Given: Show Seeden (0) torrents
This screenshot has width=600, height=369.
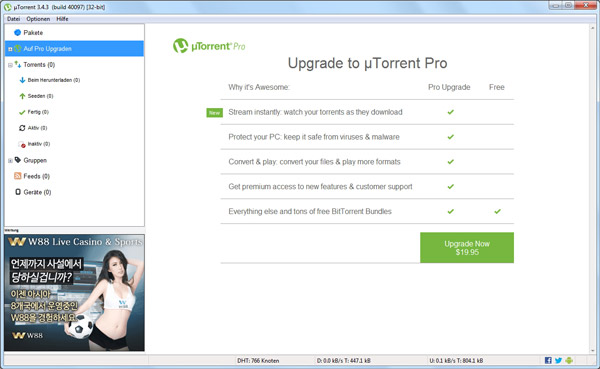Looking at the screenshot, I should pyautogui.click(x=40, y=96).
